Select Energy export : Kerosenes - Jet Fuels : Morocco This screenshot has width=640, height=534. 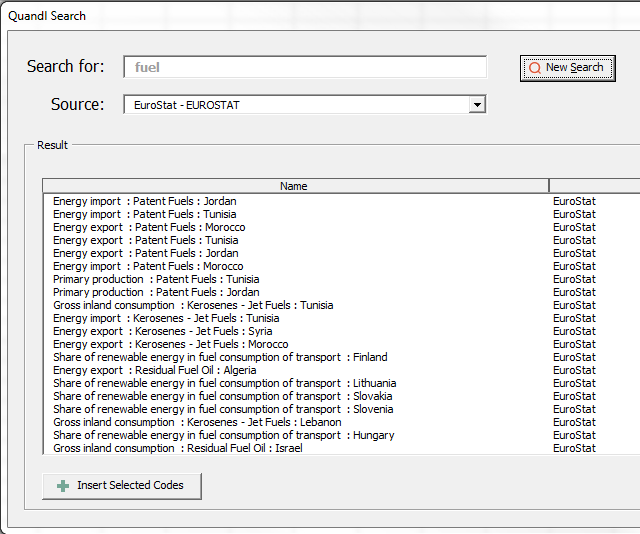point(171,345)
